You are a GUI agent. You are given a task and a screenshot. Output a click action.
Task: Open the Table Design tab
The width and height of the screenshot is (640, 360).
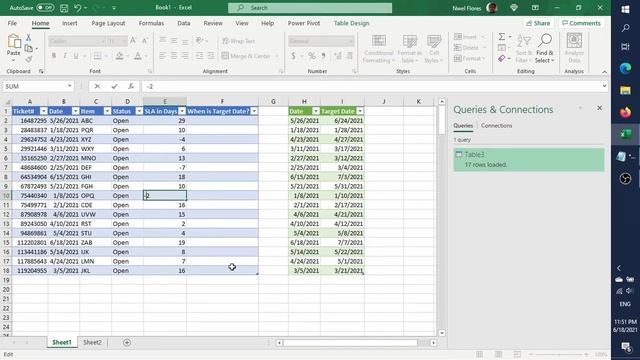[351, 23]
